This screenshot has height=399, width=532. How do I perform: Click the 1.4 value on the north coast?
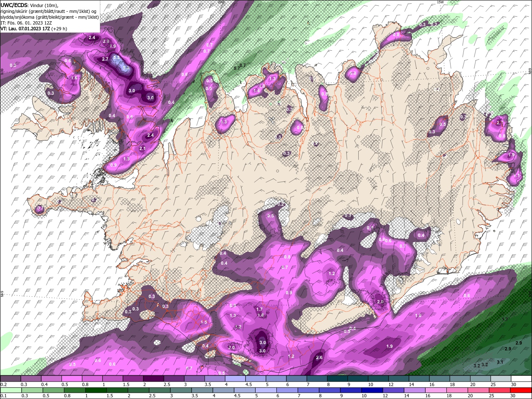[256, 91]
